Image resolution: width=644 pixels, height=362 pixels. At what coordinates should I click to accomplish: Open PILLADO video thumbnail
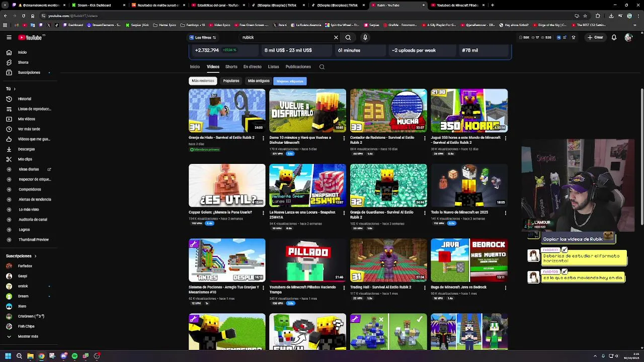(307, 260)
